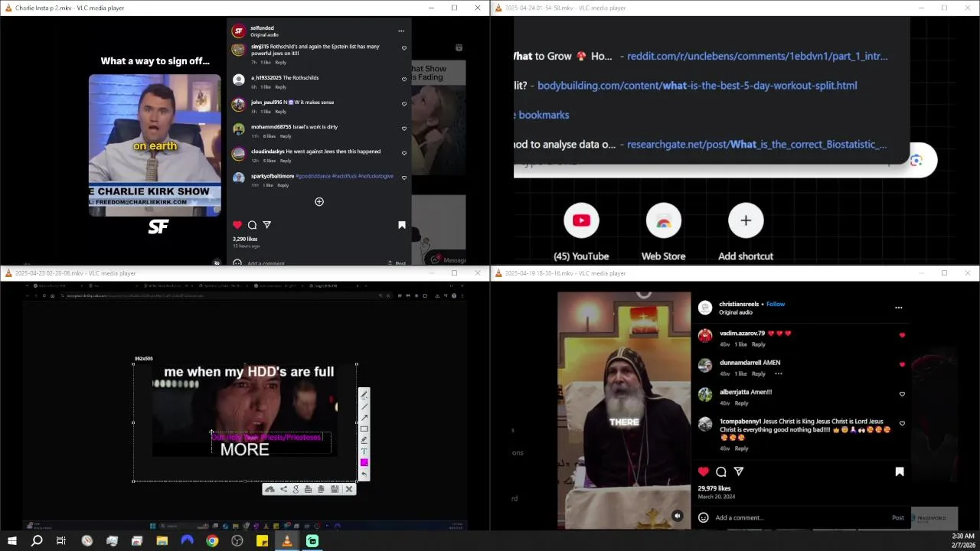Open options dots on dunnamdarrell comment
Screen dimensions: 980x551
[x=779, y=373]
